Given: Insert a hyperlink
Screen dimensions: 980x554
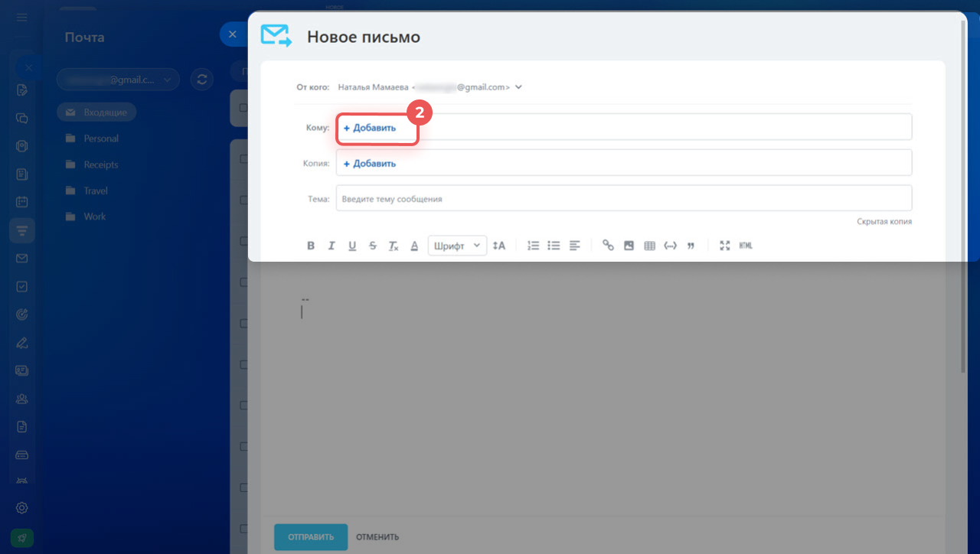Looking at the screenshot, I should point(609,246).
